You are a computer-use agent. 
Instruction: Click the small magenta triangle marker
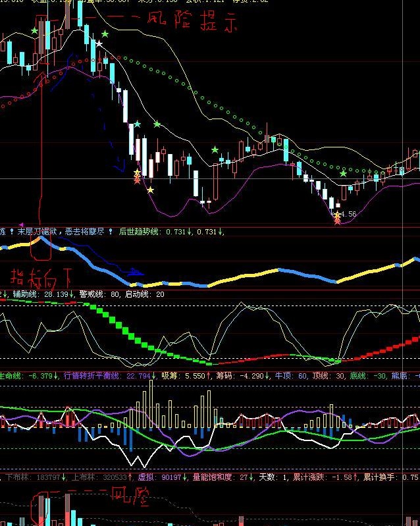(x=22, y=224)
